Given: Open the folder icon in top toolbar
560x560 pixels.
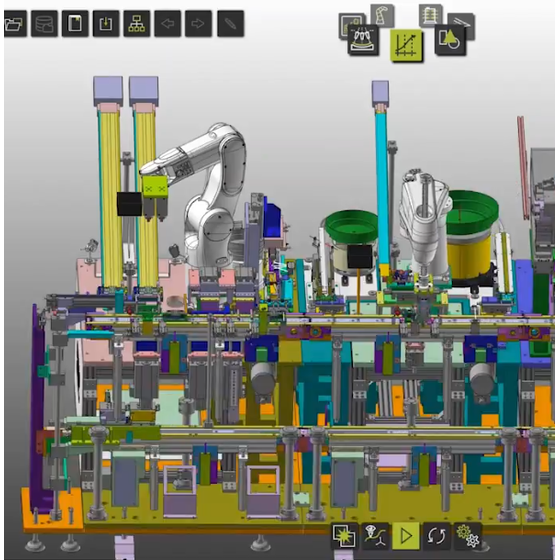Looking at the screenshot, I should [x=14, y=24].
